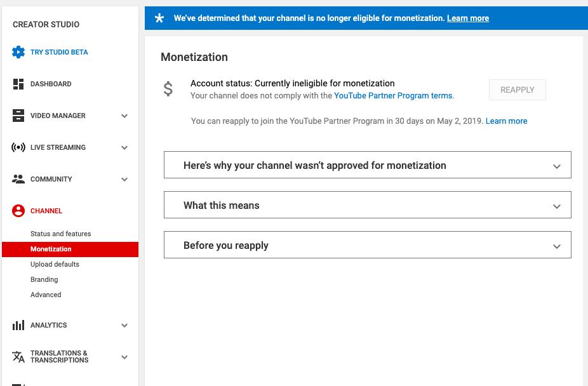The width and height of the screenshot is (588, 386).
Task: Click the asterisk icon in blue banner
Action: (159, 18)
